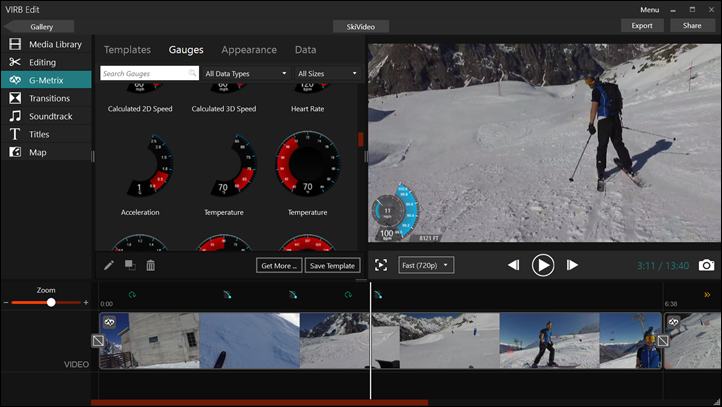Click the fullscreen preview icon
722x407 pixels.
click(381, 265)
